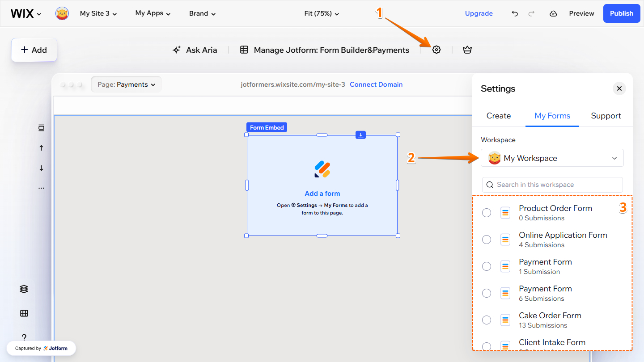Click the Search in this workspace field
The width and height of the screenshot is (644, 362).
point(552,185)
